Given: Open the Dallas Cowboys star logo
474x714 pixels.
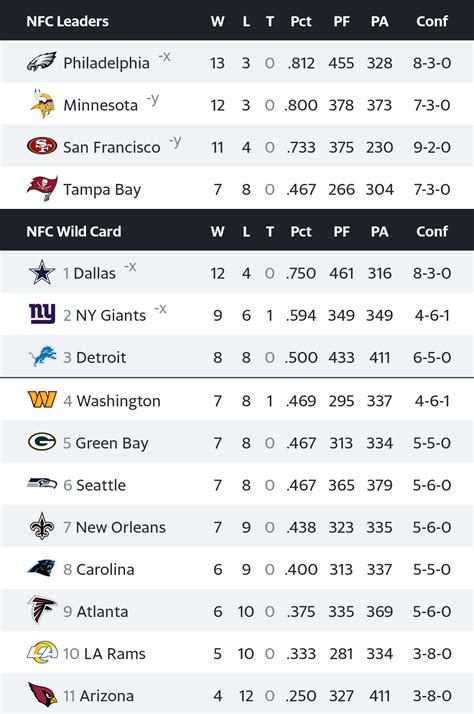Looking at the screenshot, I should pyautogui.click(x=42, y=272).
